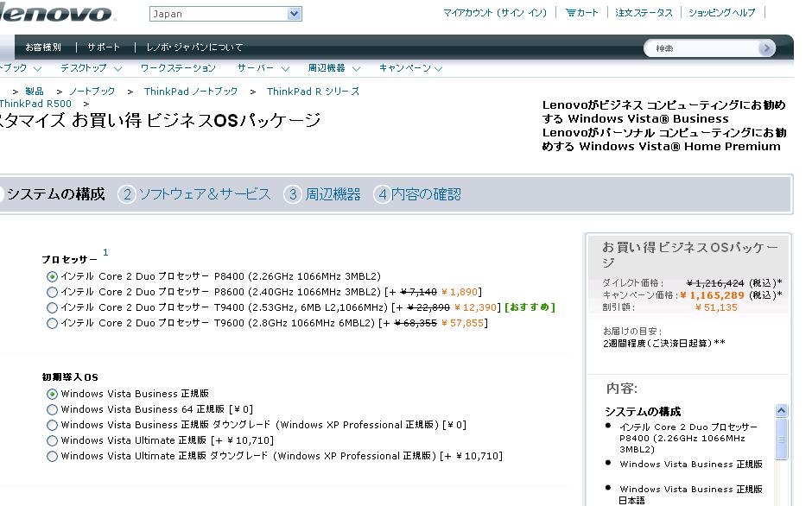This screenshot has height=506, width=812.
Task: Select Windows Vista Business 64 正規版
Action: (52, 409)
